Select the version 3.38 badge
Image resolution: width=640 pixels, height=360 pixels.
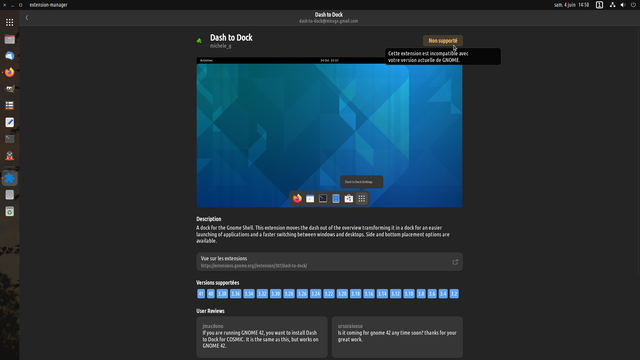(x=222, y=294)
